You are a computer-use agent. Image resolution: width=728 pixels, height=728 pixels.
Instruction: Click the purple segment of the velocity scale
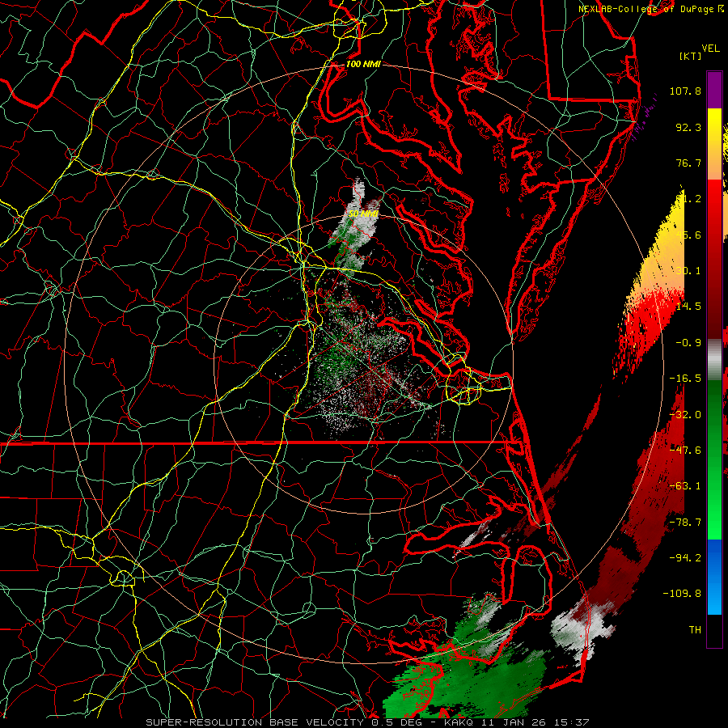pyautogui.click(x=714, y=90)
